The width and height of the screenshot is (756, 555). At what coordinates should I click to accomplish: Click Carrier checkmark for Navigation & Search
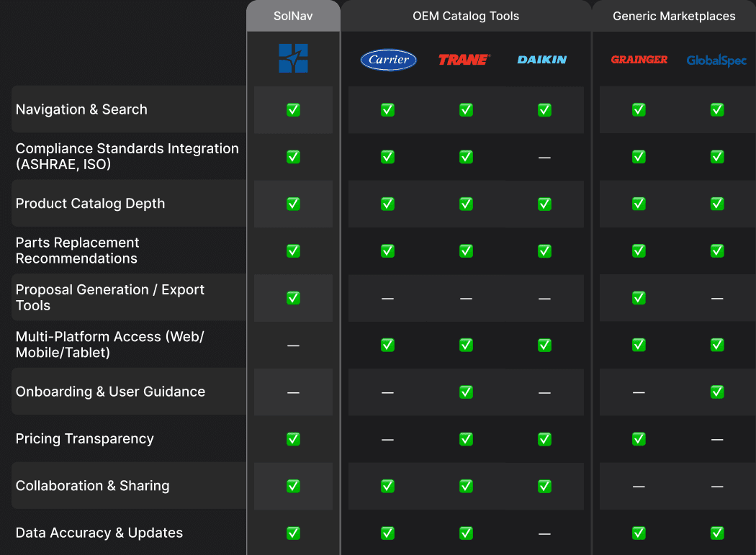coord(387,110)
